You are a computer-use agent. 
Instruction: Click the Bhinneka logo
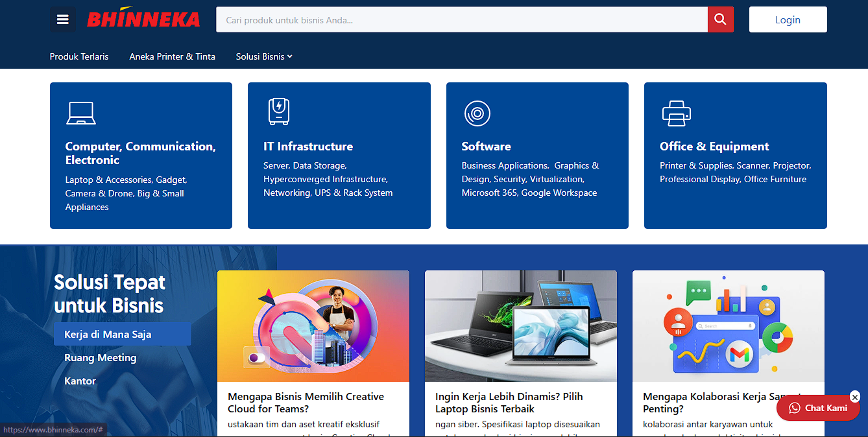pyautogui.click(x=143, y=19)
